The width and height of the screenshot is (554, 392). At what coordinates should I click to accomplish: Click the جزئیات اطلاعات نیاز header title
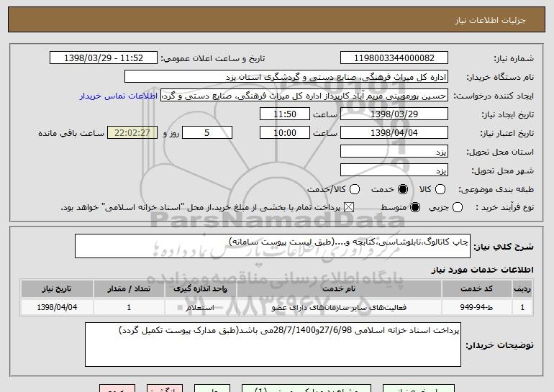click(490, 20)
